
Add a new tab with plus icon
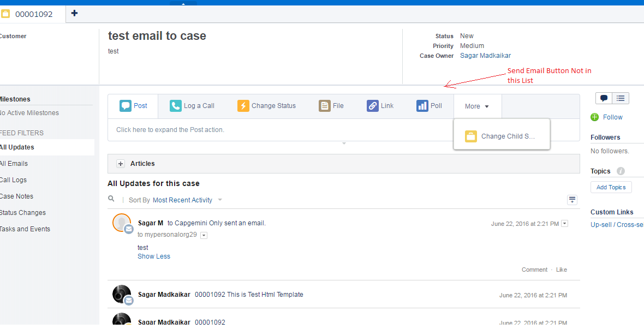click(74, 13)
